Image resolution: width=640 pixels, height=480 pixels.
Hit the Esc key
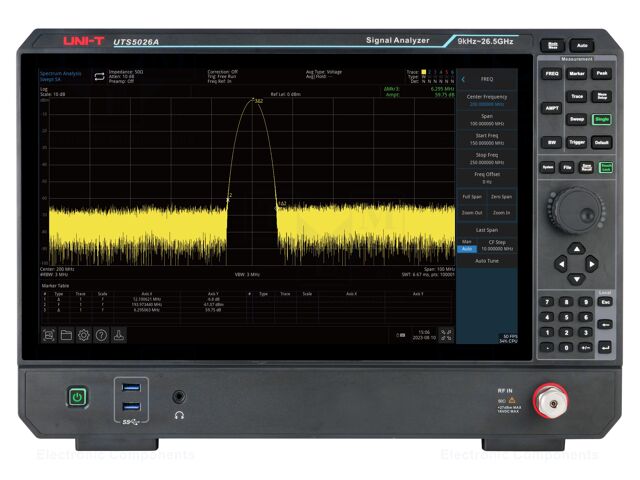coord(605,302)
